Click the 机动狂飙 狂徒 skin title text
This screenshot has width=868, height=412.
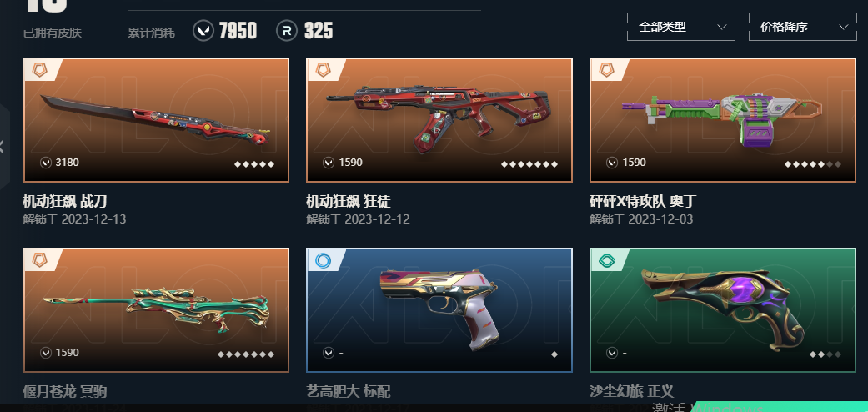349,201
